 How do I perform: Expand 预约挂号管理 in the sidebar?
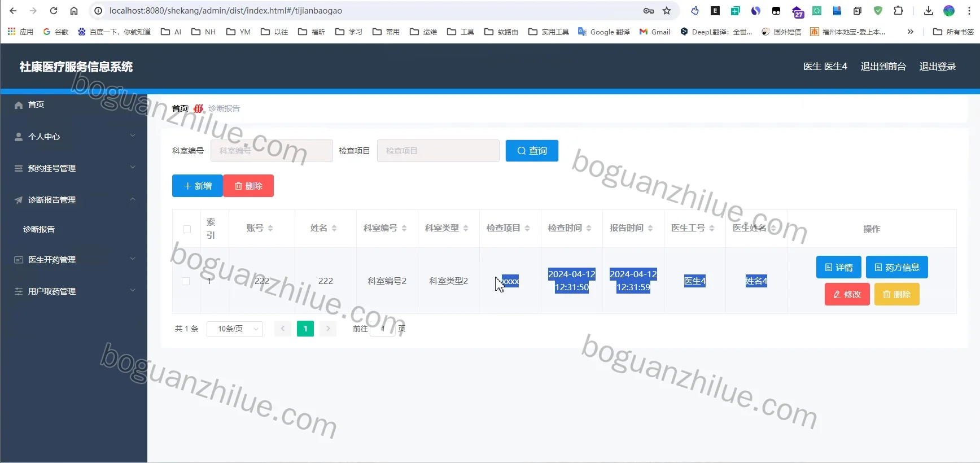(74, 168)
